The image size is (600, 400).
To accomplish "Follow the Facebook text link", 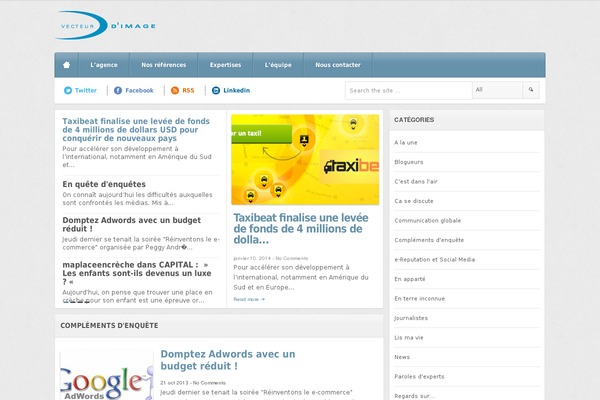I will coord(139,90).
